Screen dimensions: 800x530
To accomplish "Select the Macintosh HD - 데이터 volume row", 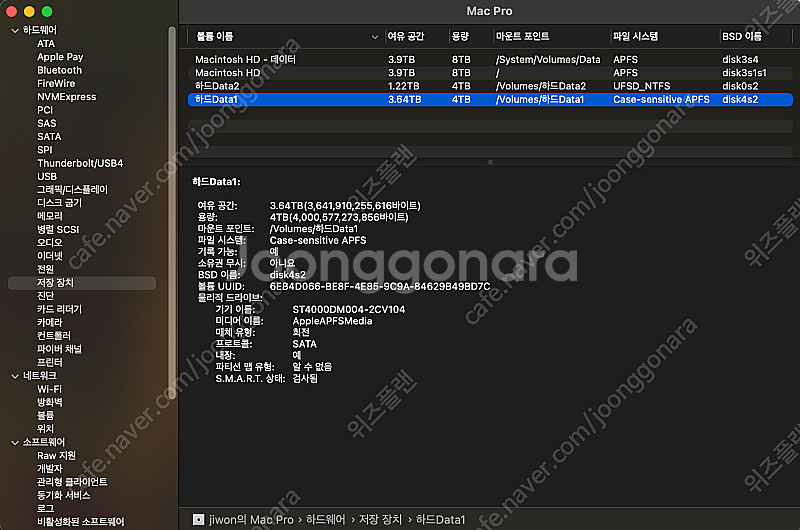I will tap(490, 60).
